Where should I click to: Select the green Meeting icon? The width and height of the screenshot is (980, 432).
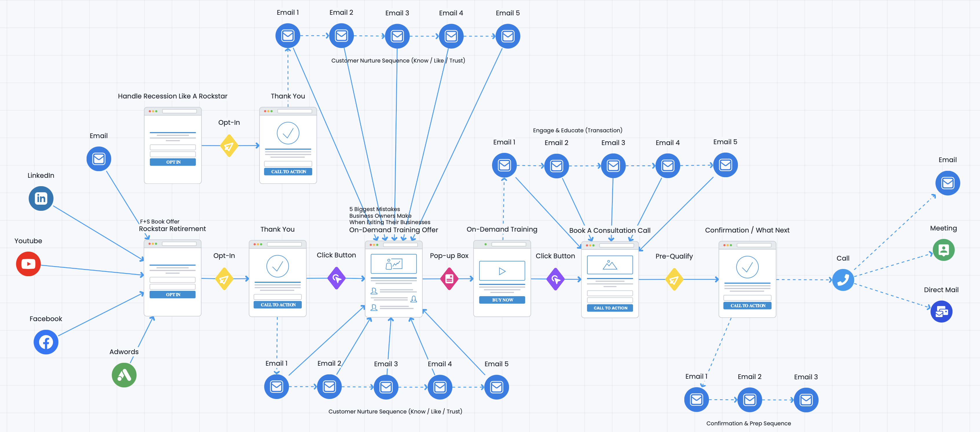943,250
